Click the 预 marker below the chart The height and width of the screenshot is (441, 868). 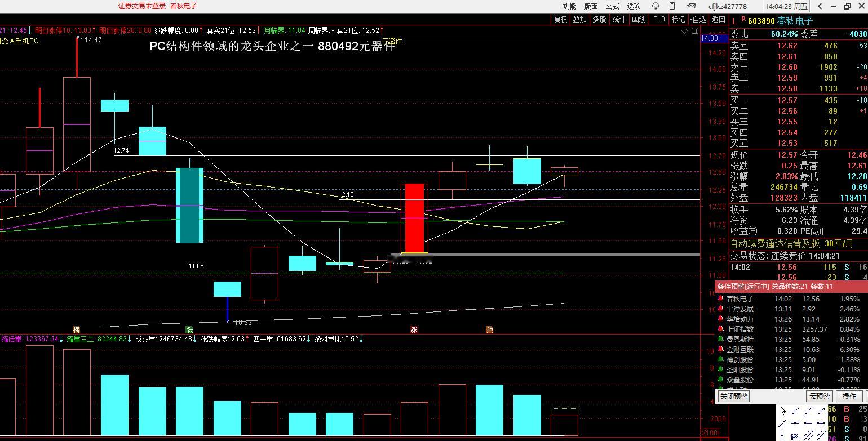[x=489, y=329]
